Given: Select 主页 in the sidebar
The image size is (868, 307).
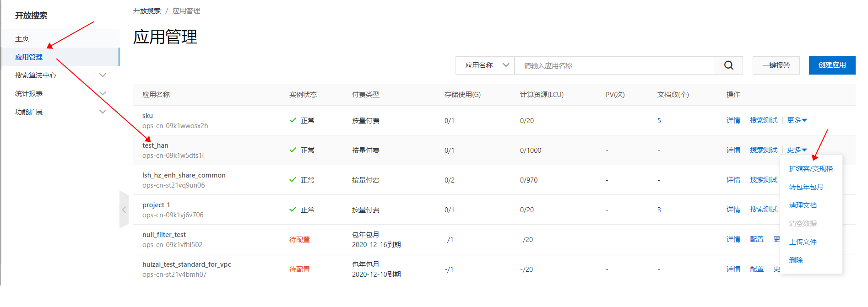Looking at the screenshot, I should tap(22, 38).
